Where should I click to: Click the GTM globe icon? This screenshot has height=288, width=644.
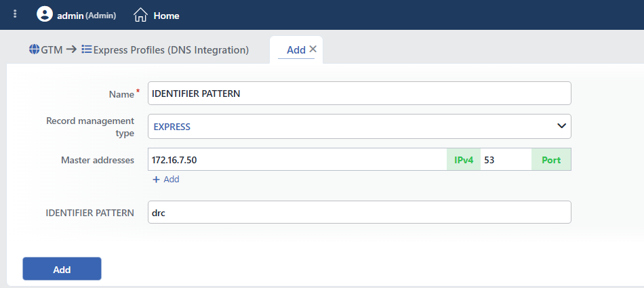pos(34,49)
